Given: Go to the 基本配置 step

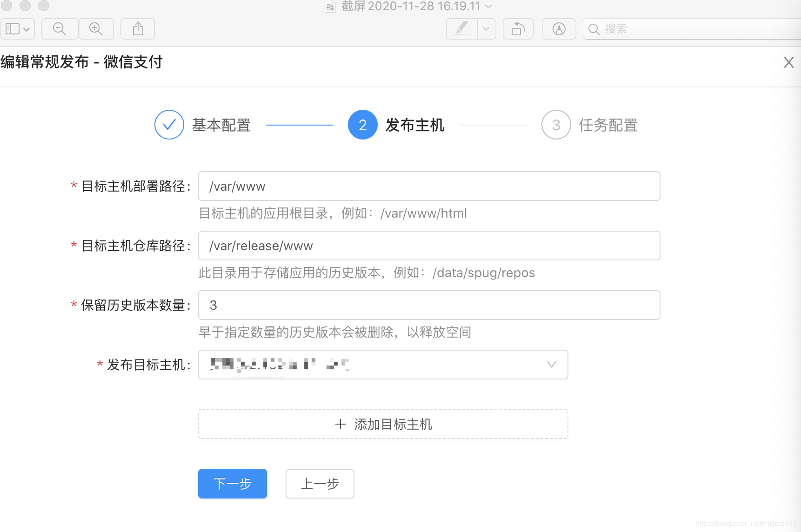Looking at the screenshot, I should click(x=221, y=125).
